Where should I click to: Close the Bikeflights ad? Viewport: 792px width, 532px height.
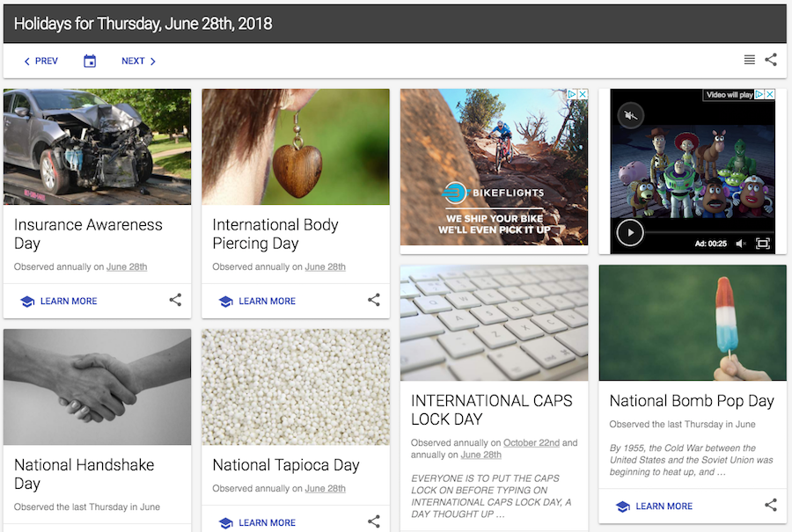[583, 94]
